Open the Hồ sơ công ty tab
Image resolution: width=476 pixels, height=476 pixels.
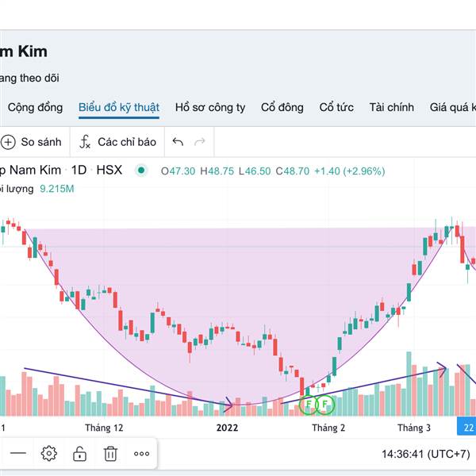click(210, 107)
